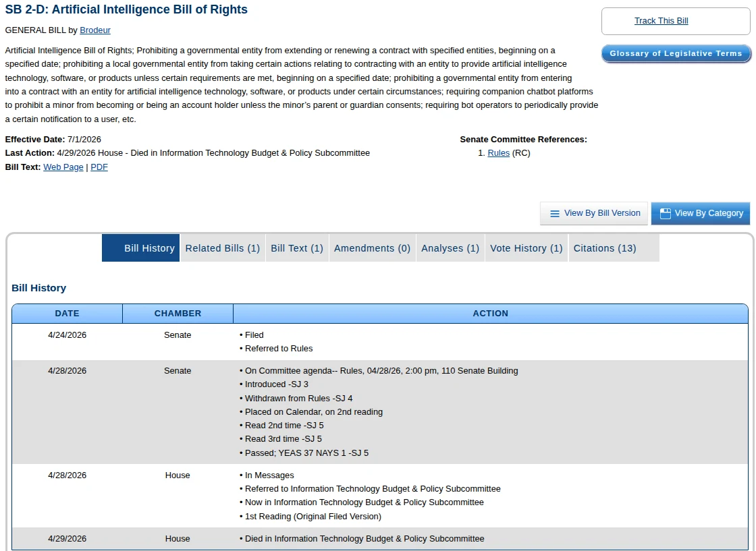756x551 pixels.
Task: Click 'Read 2nd time -SJ 5' entry
Action: click(x=284, y=426)
